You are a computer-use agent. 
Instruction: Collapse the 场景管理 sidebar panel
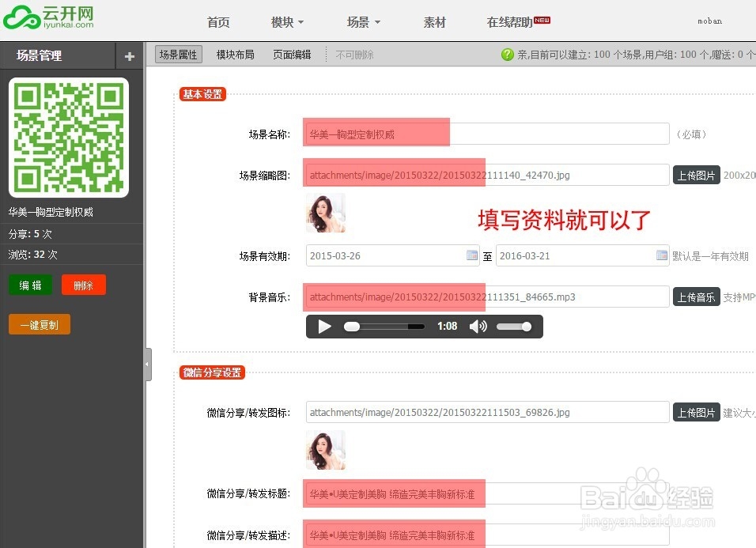pyautogui.click(x=147, y=364)
